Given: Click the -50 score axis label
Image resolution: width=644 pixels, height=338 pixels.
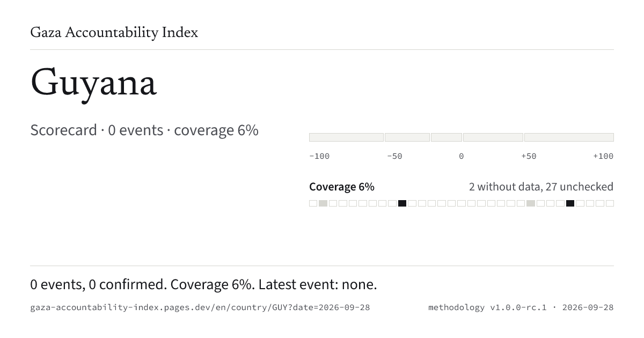Looking at the screenshot, I should [394, 156].
